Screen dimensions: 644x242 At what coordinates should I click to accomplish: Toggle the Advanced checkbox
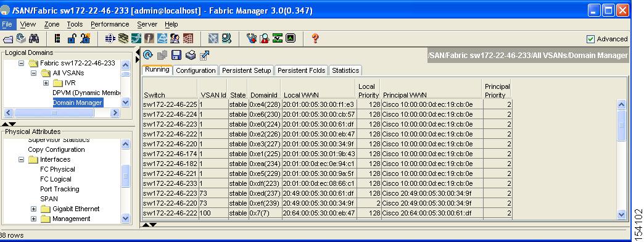click(590, 39)
